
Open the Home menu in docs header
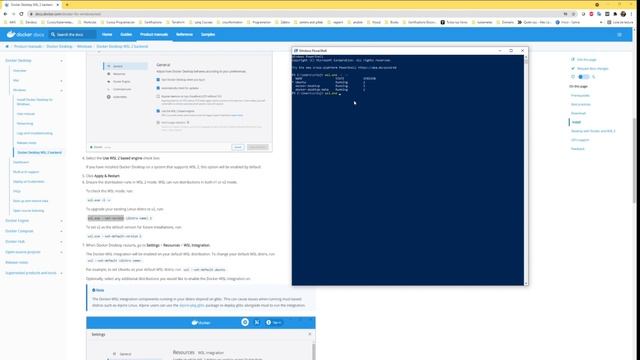tap(107, 35)
